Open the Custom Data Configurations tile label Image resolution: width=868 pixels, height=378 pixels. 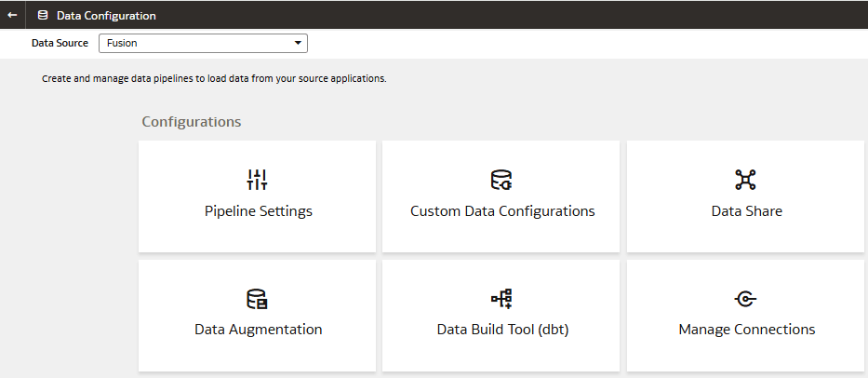(x=502, y=211)
